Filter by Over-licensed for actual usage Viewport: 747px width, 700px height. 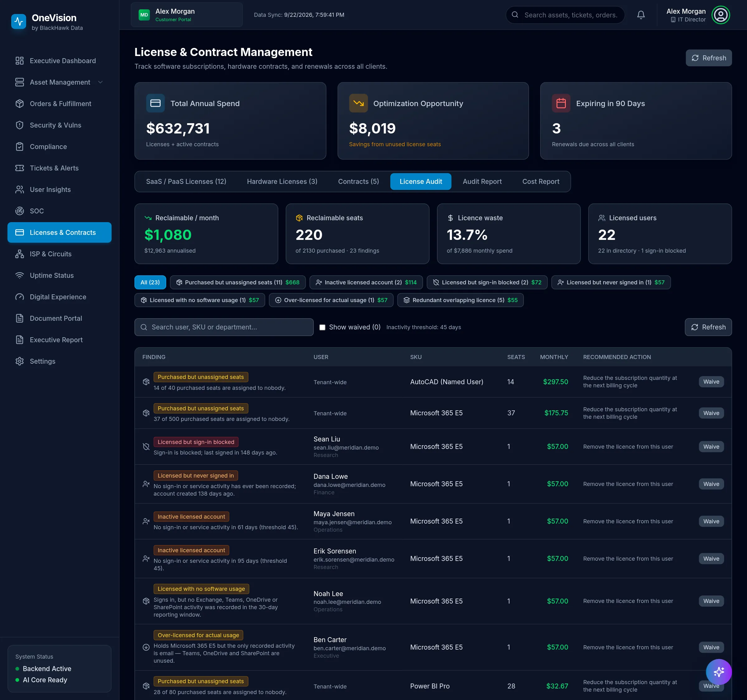pos(331,300)
